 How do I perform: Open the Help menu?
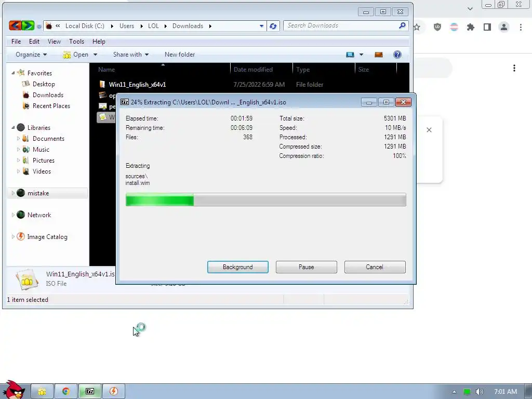(x=99, y=42)
